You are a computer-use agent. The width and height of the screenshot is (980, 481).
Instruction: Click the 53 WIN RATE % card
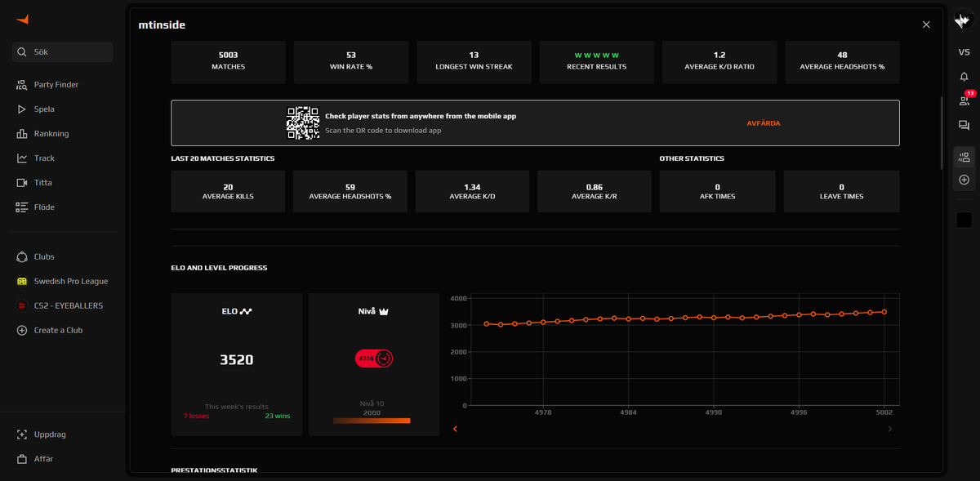click(x=351, y=61)
